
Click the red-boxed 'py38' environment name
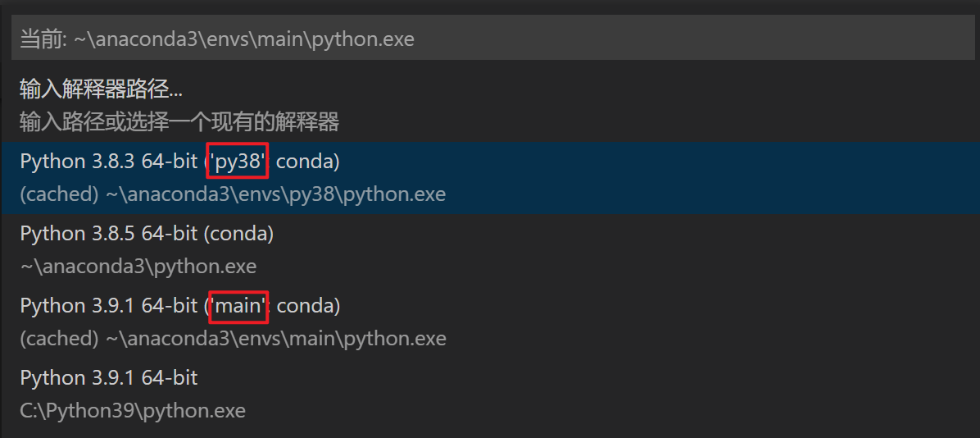(238, 162)
